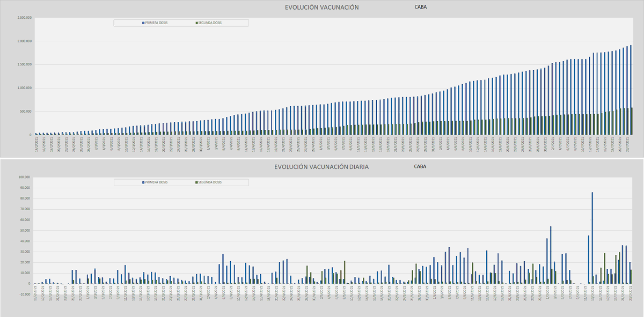
Task: Select the EVOLUCIÓN VACUNACIÓN chart title
Action: coord(322,8)
